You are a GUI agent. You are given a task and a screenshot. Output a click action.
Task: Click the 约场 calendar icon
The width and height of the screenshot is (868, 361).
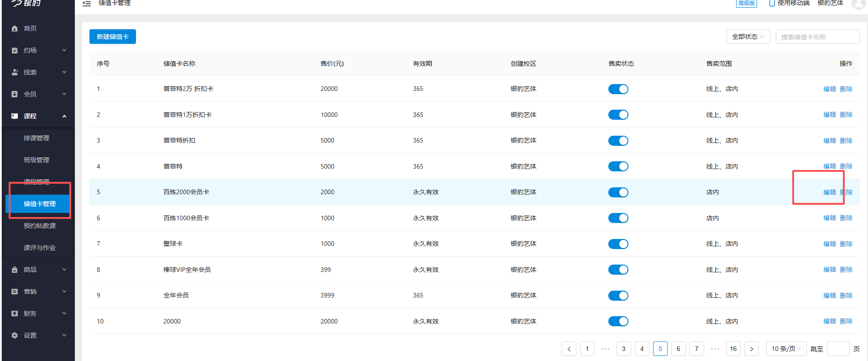tap(15, 50)
